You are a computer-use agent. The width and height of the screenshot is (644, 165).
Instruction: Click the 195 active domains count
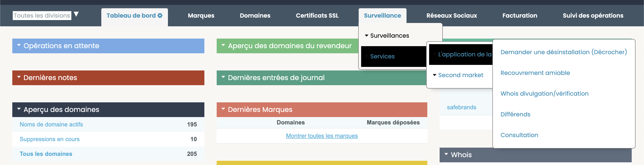(192, 124)
